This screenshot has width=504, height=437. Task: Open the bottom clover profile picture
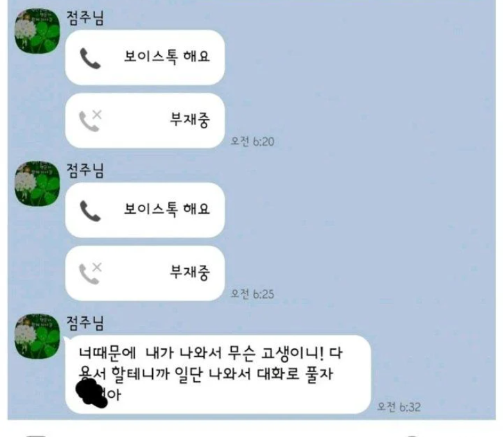coord(37,336)
